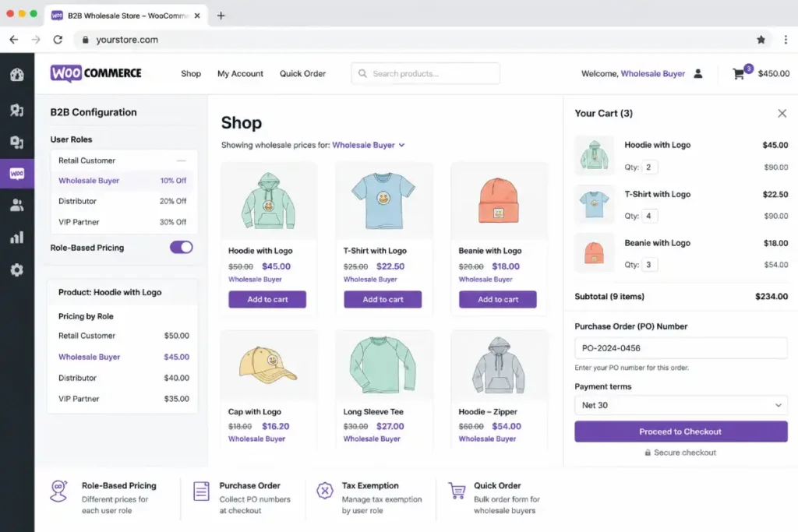Viewport: 798px width, 532px height.
Task: Open the browser three-dot menu
Action: (x=786, y=40)
